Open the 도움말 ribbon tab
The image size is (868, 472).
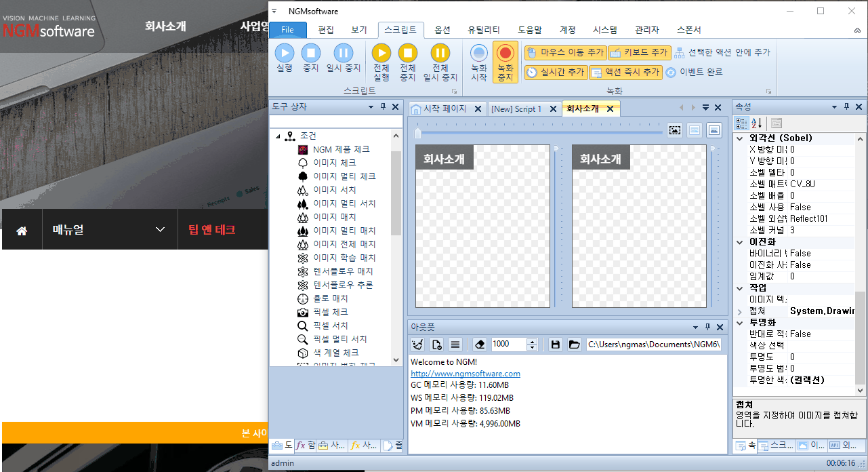click(530, 30)
